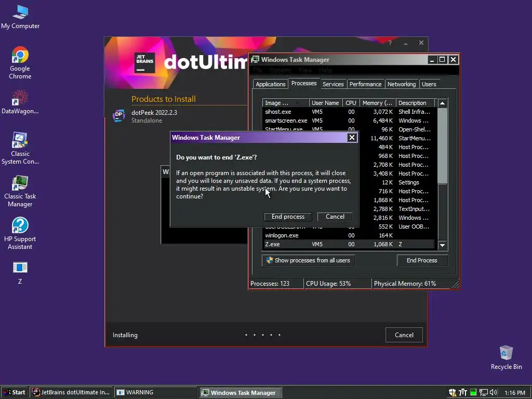Click the help question mark in dotUltimate installer

point(390,43)
